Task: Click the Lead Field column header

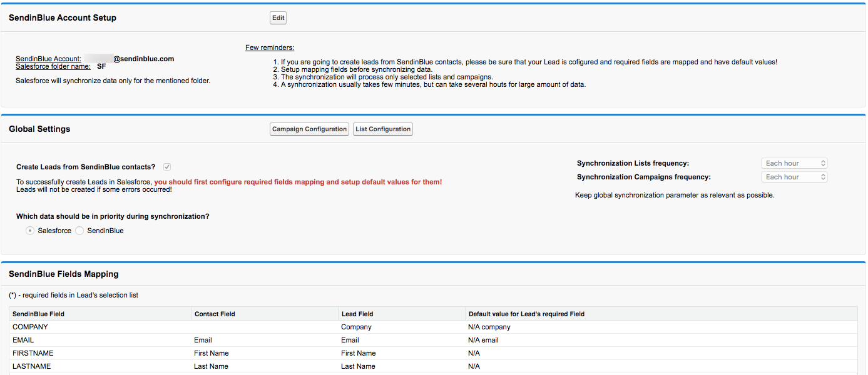Action: tap(357, 314)
